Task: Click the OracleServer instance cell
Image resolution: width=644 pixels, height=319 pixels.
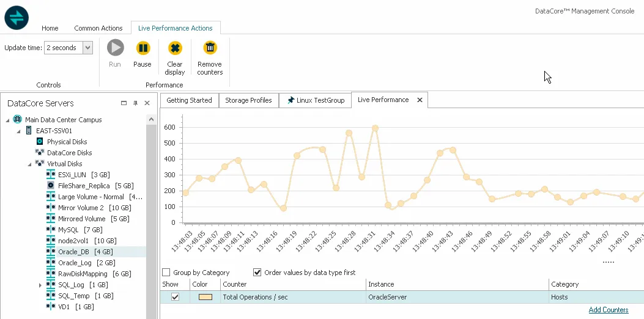Action: pyautogui.click(x=457, y=297)
